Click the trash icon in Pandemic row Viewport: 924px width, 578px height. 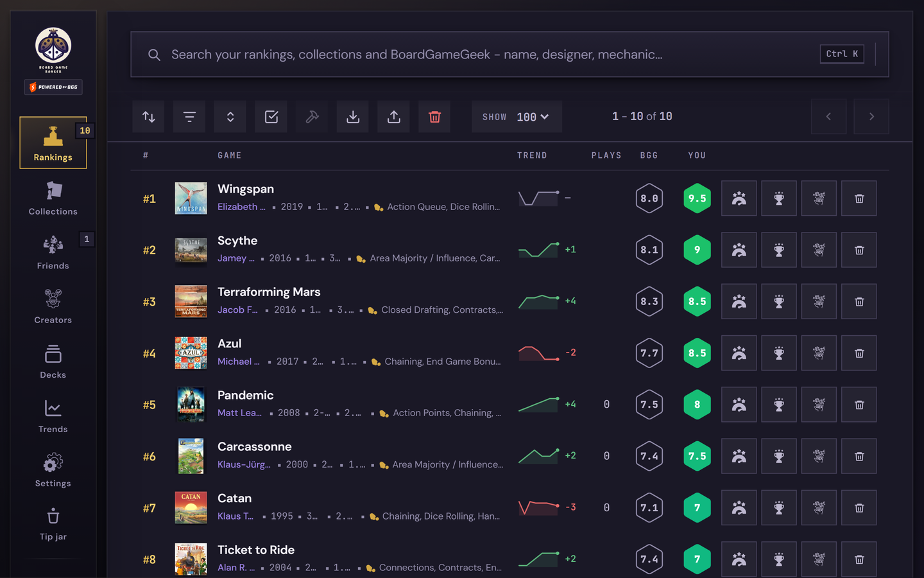click(x=859, y=405)
